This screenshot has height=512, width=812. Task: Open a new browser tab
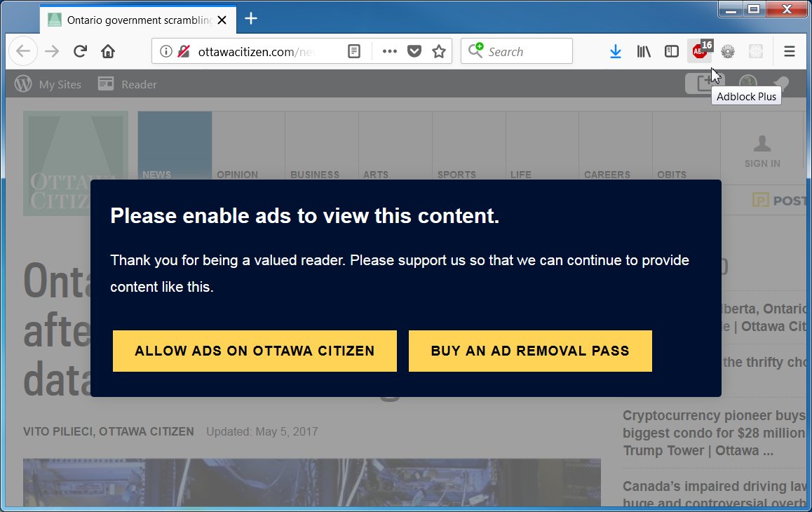[250, 19]
